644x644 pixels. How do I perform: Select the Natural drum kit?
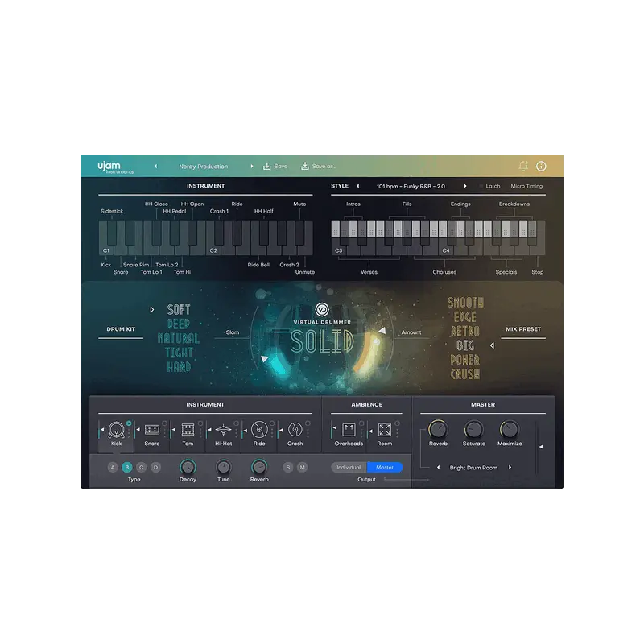click(x=179, y=338)
